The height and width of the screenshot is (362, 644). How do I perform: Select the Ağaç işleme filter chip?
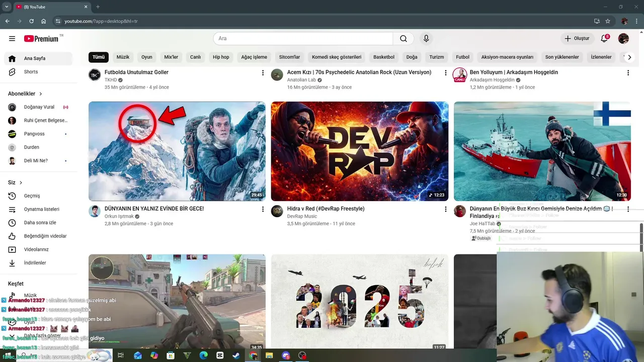click(254, 57)
